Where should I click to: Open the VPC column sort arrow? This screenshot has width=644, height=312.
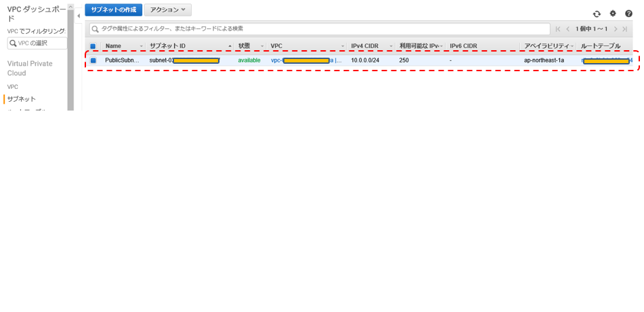(343, 46)
